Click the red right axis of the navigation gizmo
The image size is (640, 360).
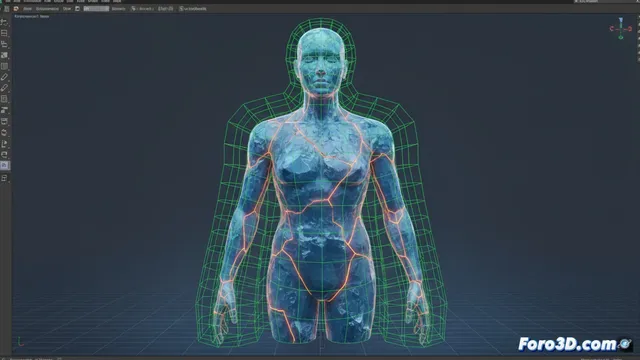point(630,29)
